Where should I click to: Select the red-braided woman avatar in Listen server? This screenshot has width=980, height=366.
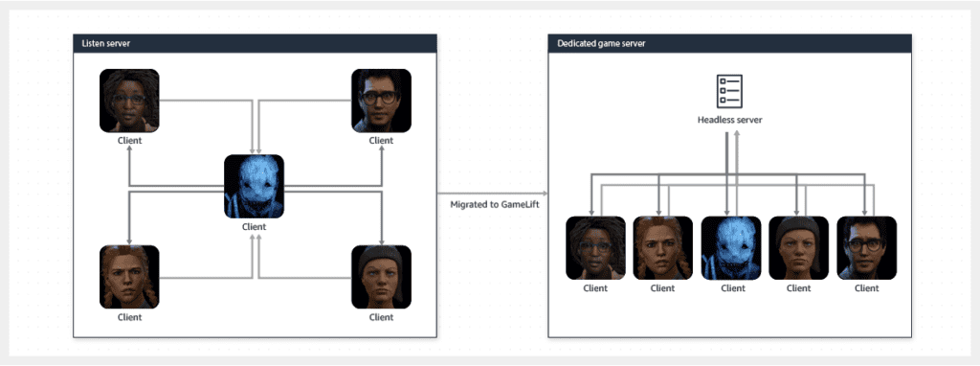coord(129,277)
